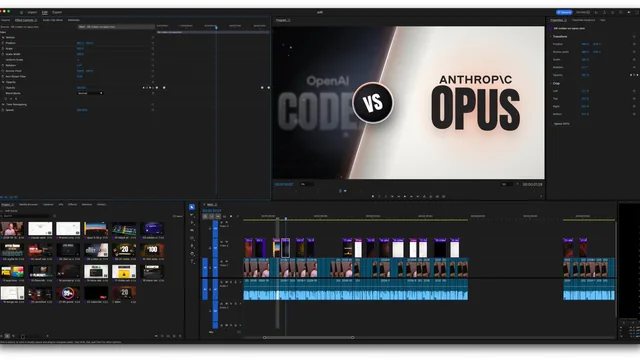Screen dimensions: 640x360
Task: Click the Home icon in the top bar
Action: (x=22, y=12)
